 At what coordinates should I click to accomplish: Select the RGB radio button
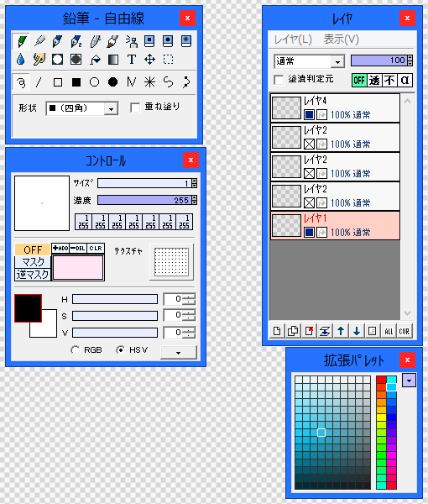coord(76,350)
